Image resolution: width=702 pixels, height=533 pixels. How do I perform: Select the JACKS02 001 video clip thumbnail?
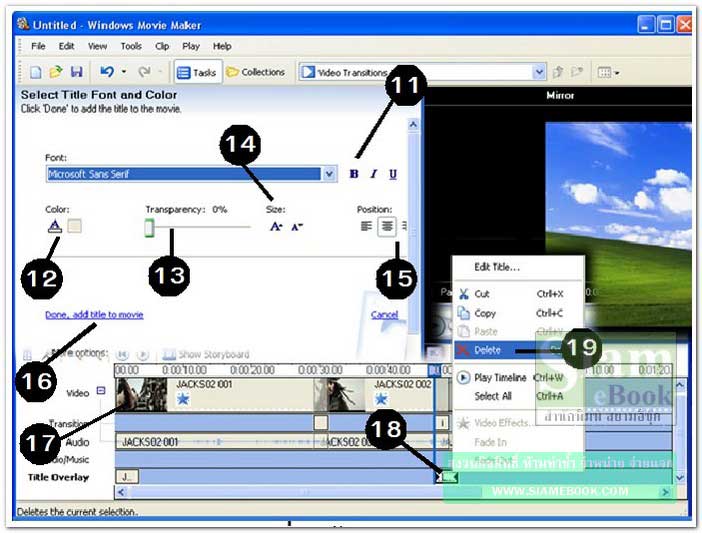(x=141, y=395)
